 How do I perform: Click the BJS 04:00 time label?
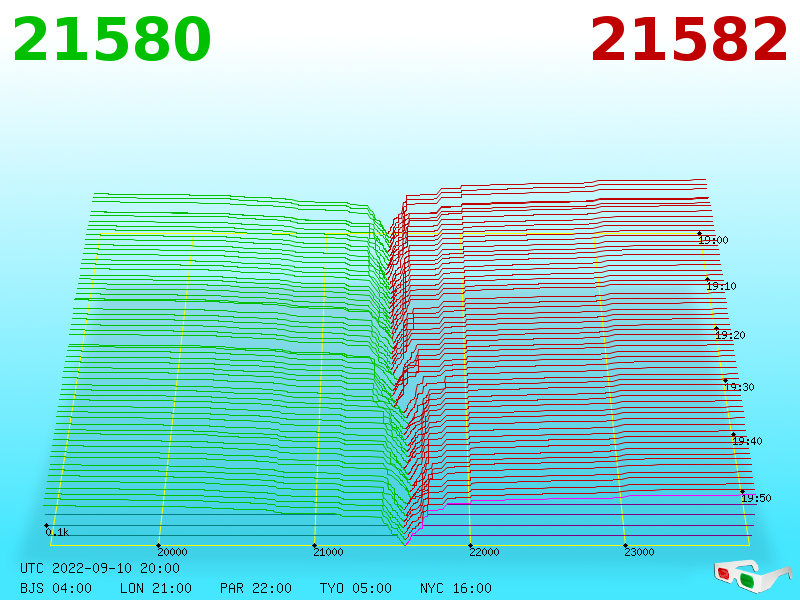point(56,588)
